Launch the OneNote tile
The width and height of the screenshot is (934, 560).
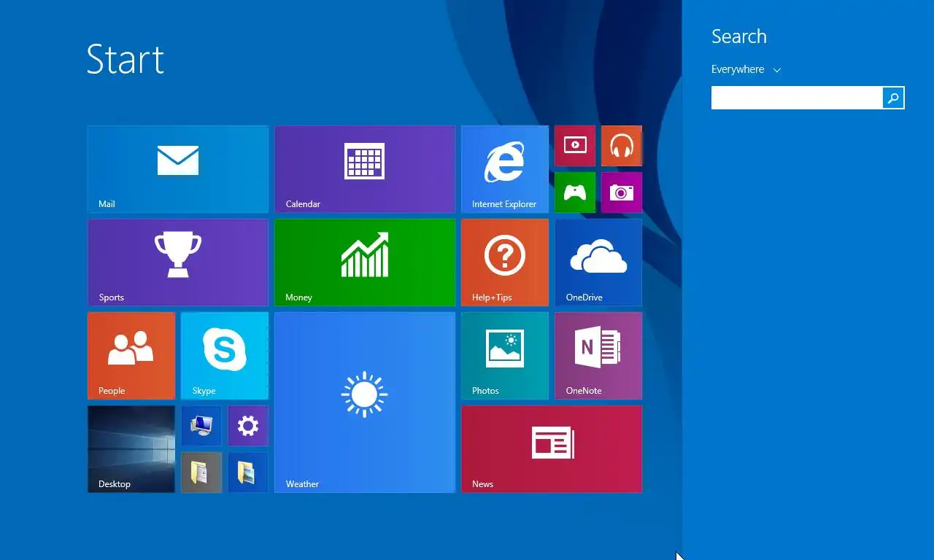click(x=598, y=356)
